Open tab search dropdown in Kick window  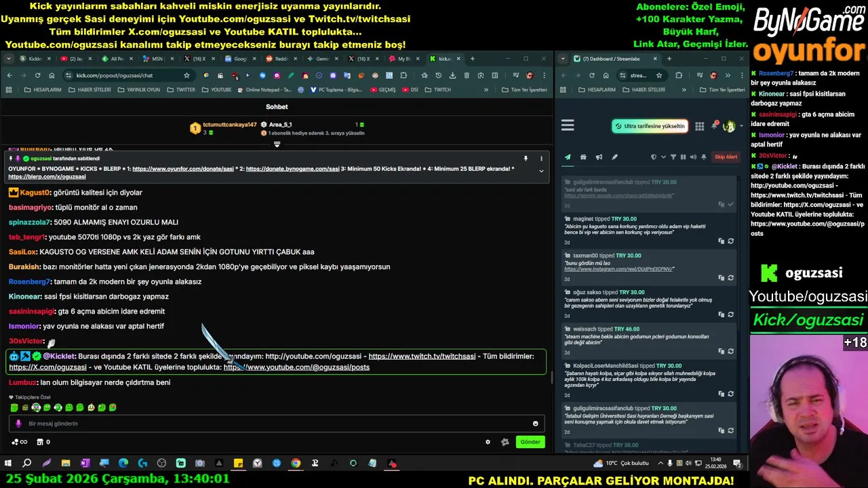pos(9,59)
